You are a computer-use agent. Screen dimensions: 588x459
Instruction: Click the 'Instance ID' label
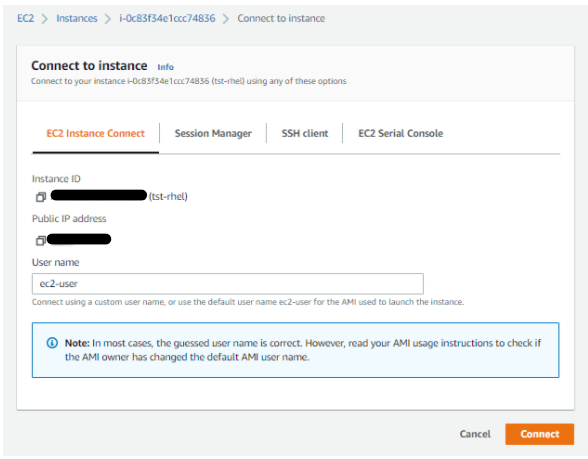pyautogui.click(x=56, y=179)
